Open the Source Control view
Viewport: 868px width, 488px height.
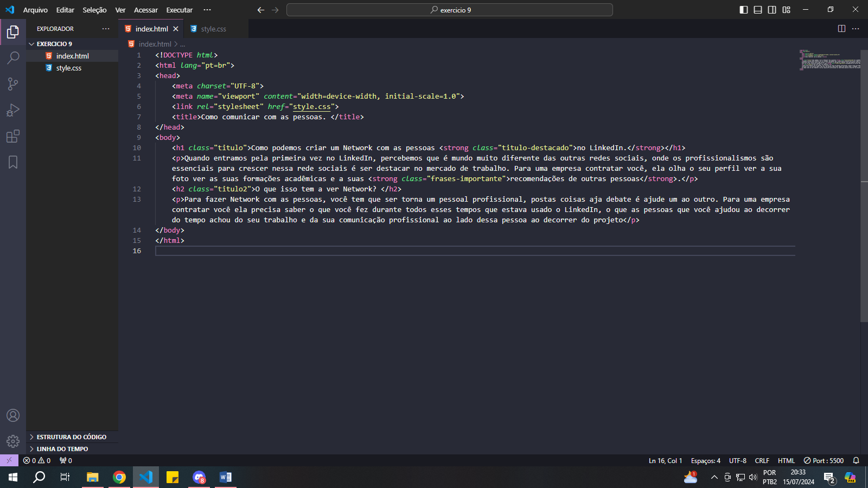tap(13, 84)
